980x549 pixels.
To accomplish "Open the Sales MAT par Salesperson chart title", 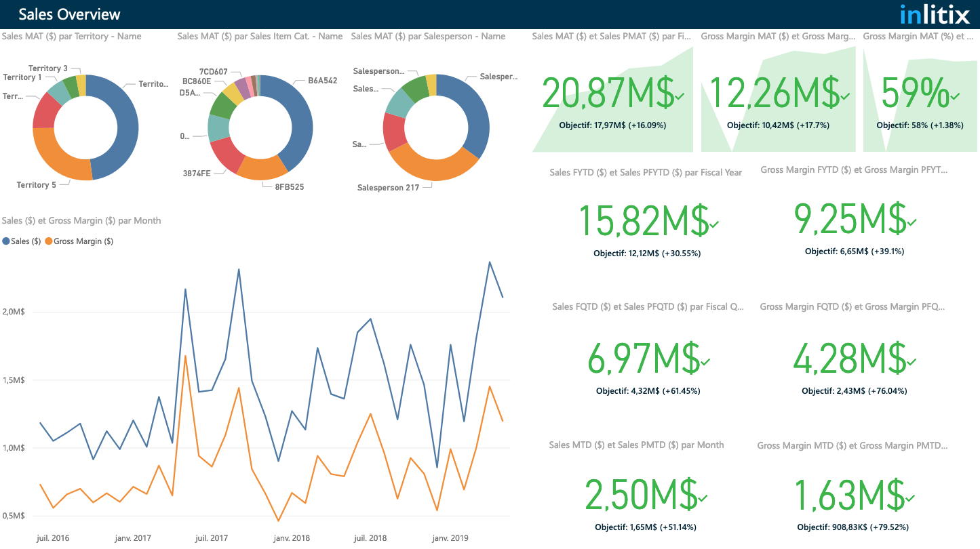I will [428, 36].
